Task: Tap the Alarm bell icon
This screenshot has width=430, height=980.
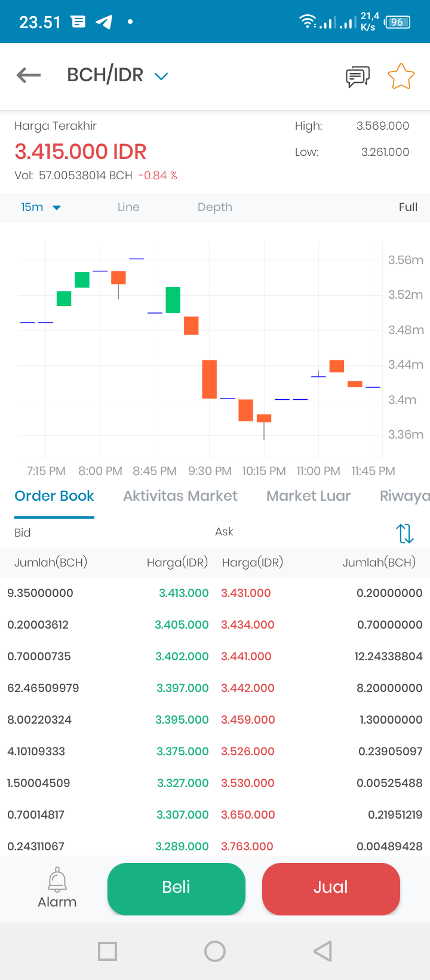Action: (57, 880)
